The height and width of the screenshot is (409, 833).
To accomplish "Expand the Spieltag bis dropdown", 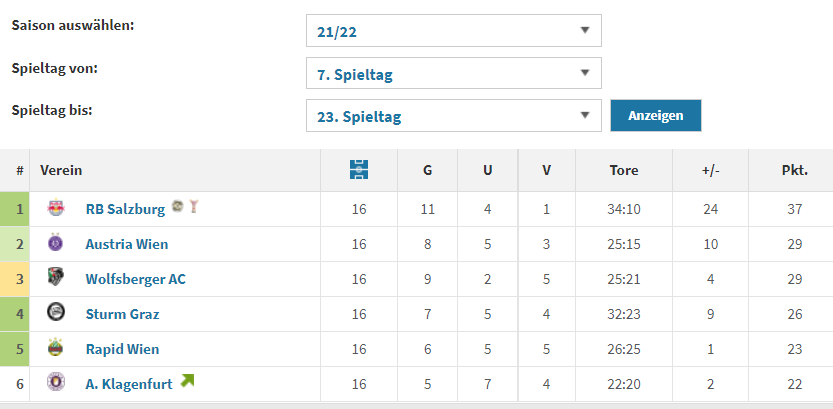I will click(x=454, y=115).
